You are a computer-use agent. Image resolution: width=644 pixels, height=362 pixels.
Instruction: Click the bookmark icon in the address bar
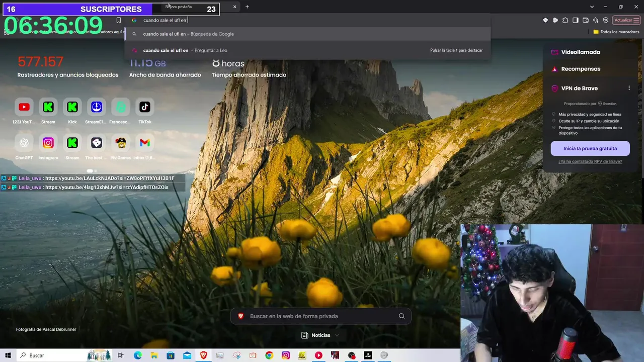(119, 20)
